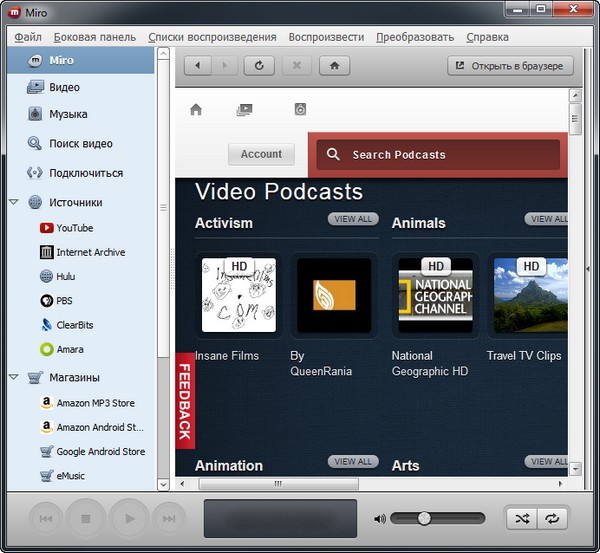Toggle shuffle playback mode

[x=522, y=518]
